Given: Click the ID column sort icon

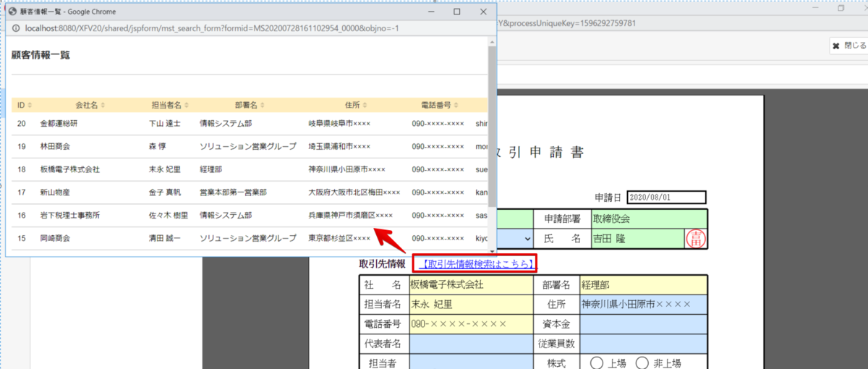Looking at the screenshot, I should [x=30, y=106].
